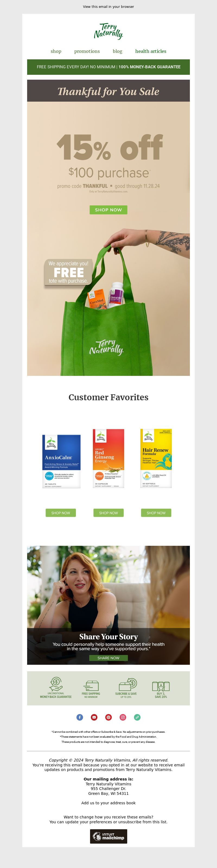Image resolution: width=217 pixels, height=868 pixels.
Task: Open the shop menu item
Action: coord(56,51)
